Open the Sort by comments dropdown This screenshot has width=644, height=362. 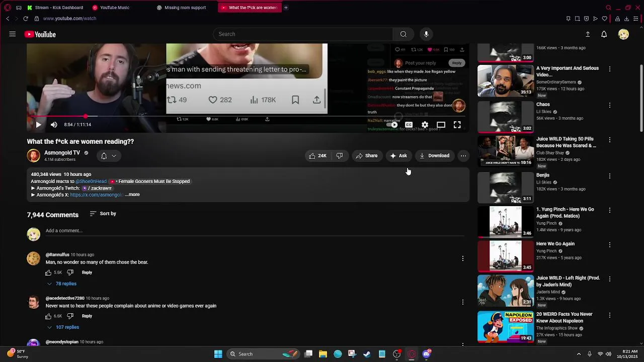(103, 214)
